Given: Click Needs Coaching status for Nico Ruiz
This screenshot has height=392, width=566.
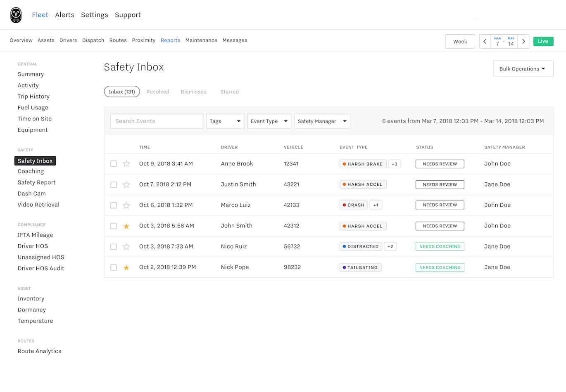Looking at the screenshot, I should 440,246.
